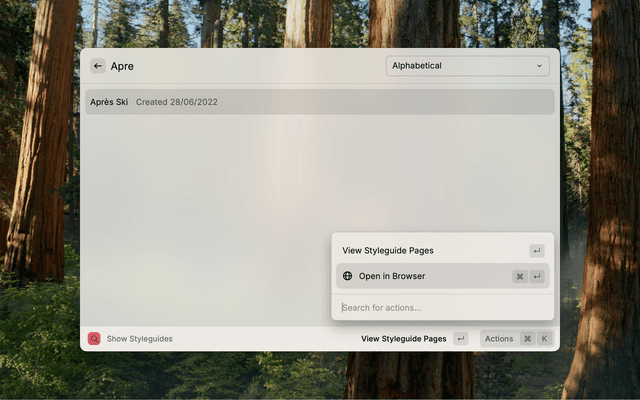Click the back arrow button
640x400 pixels.
pyautogui.click(x=98, y=66)
